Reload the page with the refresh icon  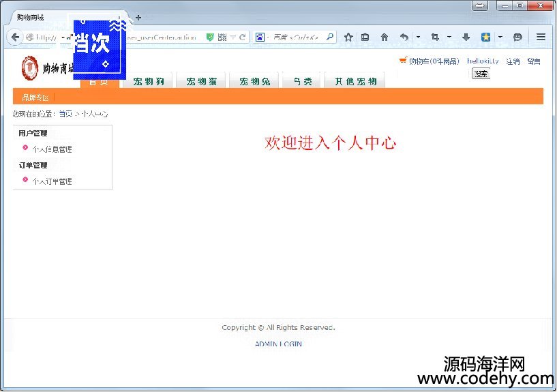tap(243, 37)
